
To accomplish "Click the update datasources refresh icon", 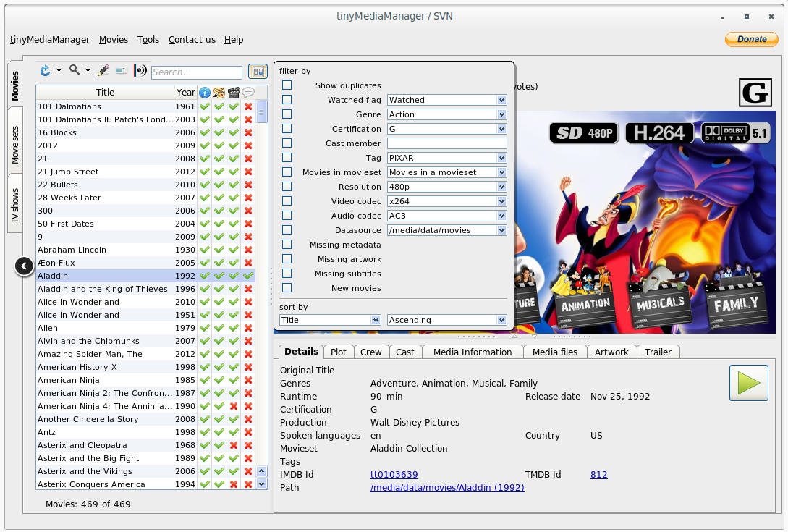I will 46,70.
